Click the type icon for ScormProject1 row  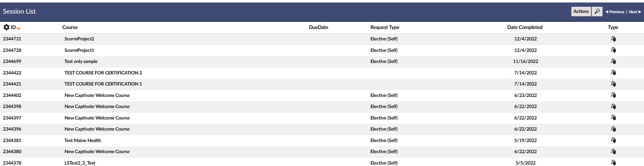point(613,50)
